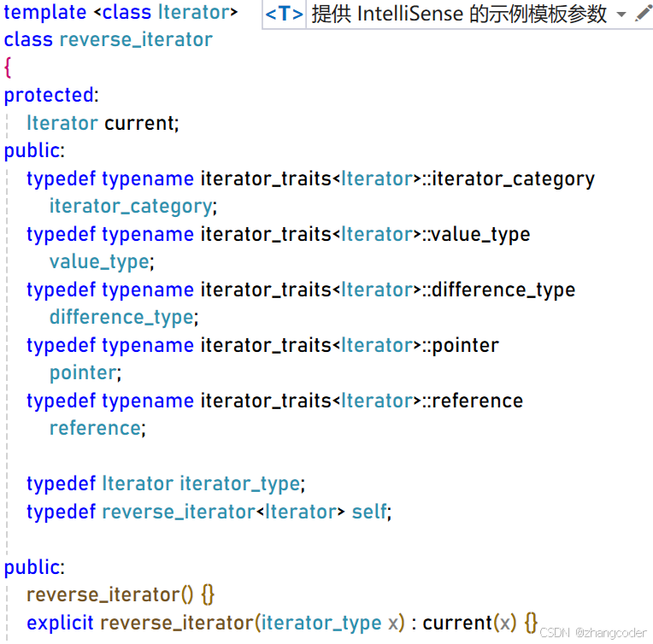Viewport: 653px width, 644px height.
Task: Click 'current;' member variable declaration
Action: click(x=142, y=123)
